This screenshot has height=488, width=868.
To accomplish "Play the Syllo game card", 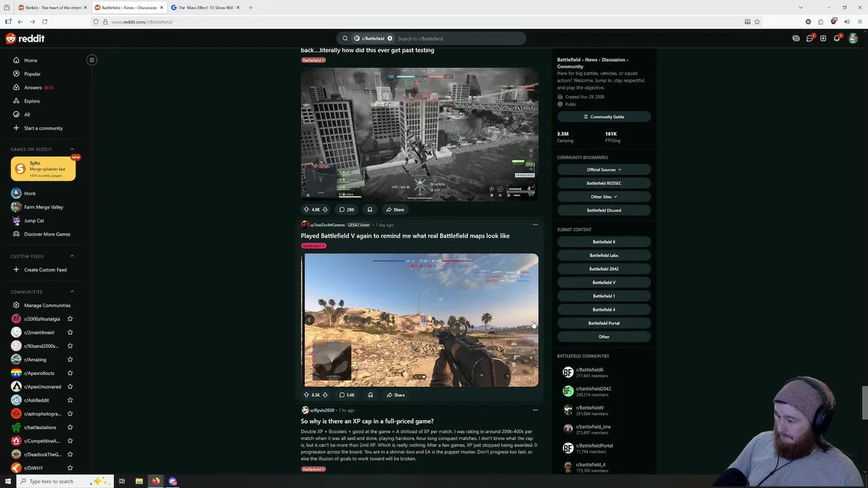I will tap(43, 169).
